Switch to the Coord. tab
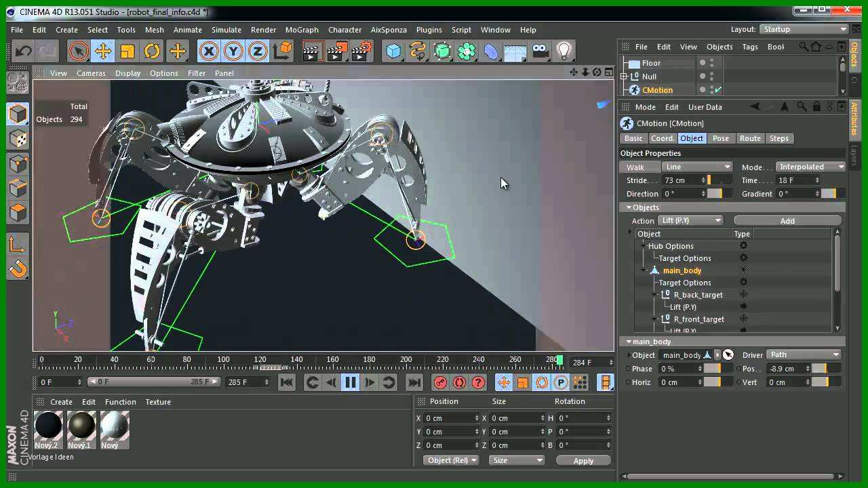Viewport: 868px width, 488px height. click(663, 138)
